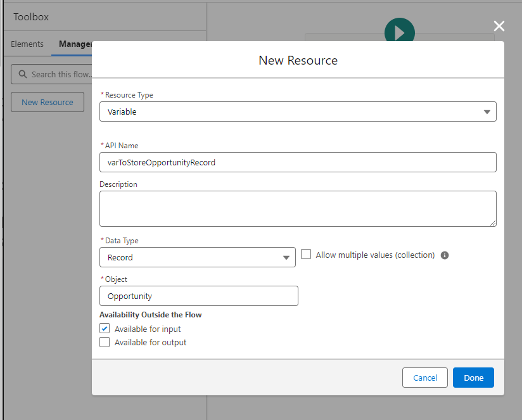This screenshot has width=522, height=420.
Task: Click the 'New Resource' dialog title
Action: [298, 61]
